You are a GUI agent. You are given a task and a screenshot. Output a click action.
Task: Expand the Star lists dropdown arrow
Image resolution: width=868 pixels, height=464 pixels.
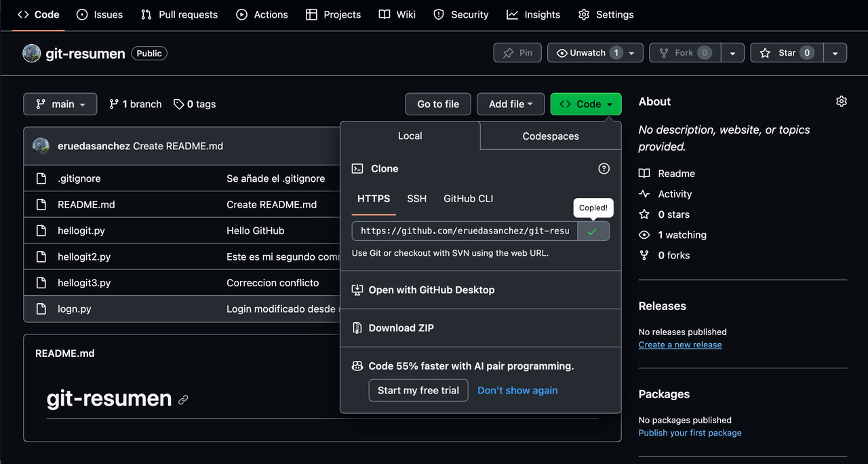click(x=835, y=53)
